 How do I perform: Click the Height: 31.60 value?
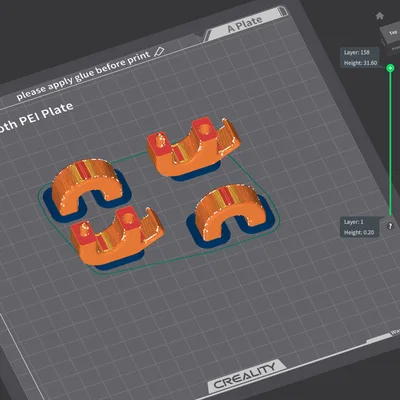[x=360, y=63]
